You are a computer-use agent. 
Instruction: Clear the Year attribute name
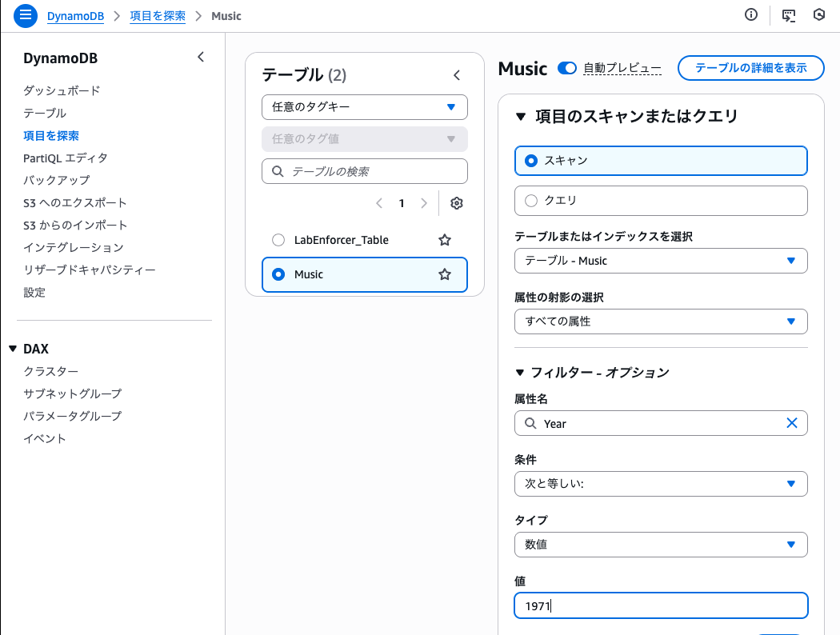(792, 423)
